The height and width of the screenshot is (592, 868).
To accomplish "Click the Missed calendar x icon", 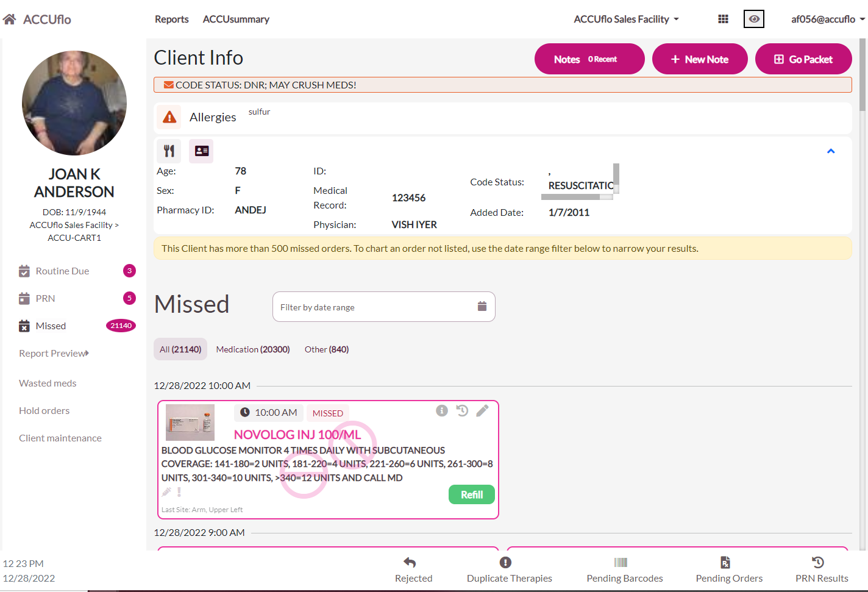I will tap(24, 326).
